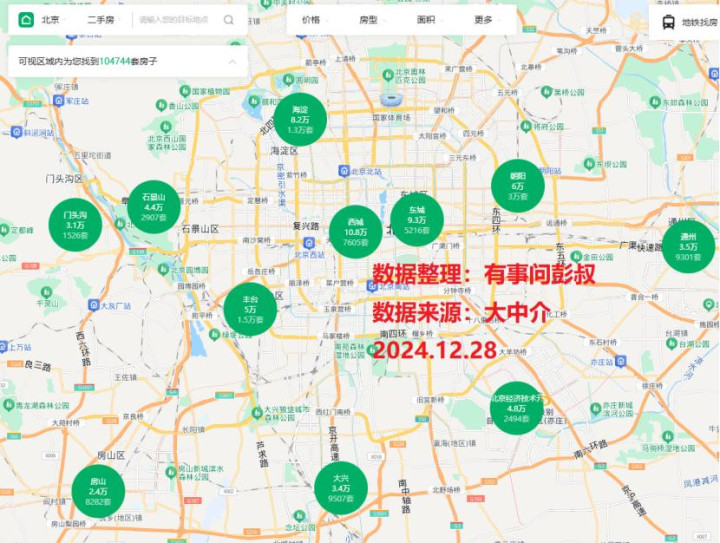Click the 台湖公园 park icon
This screenshot has height=543, width=720.
tap(672, 344)
